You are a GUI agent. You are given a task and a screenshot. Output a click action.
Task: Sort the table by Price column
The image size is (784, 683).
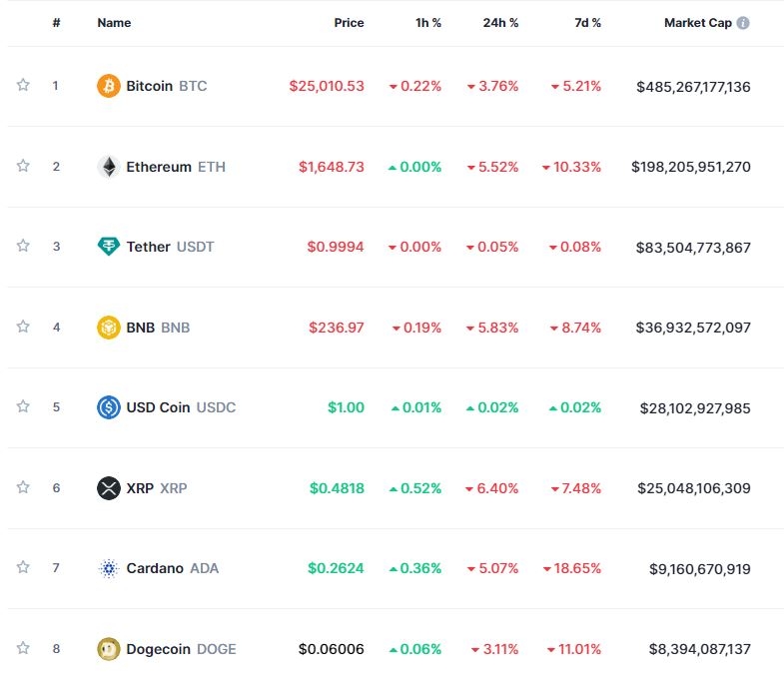[349, 23]
